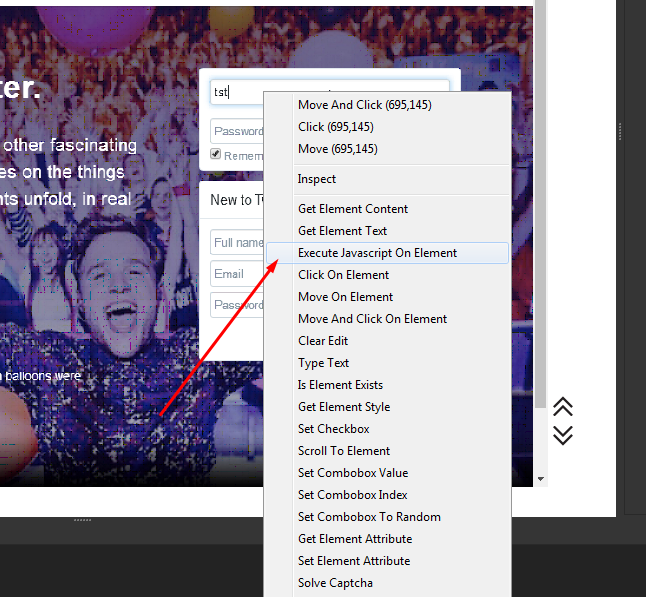Select Execute Javascript On Element
This screenshot has width=646, height=597.
(377, 253)
